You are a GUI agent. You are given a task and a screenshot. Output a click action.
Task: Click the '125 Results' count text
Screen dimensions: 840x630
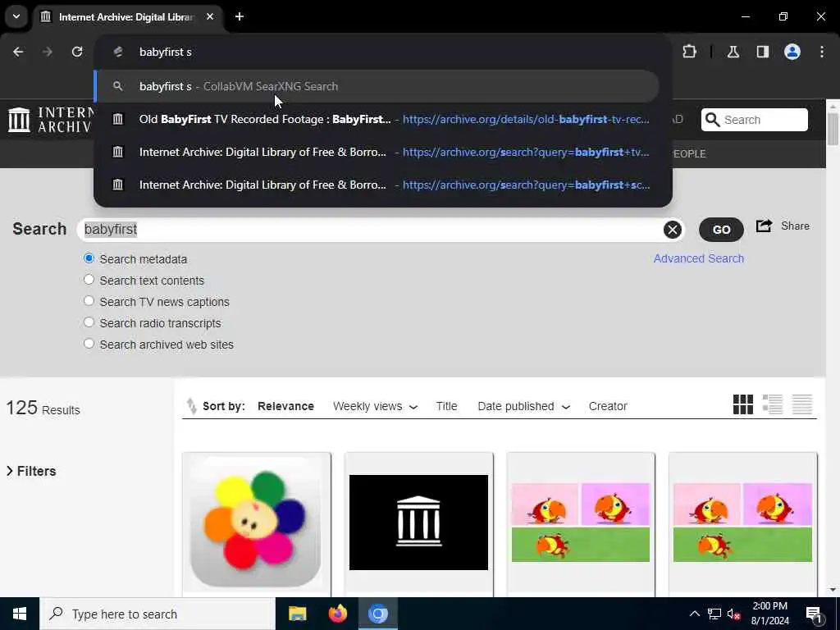coord(43,409)
